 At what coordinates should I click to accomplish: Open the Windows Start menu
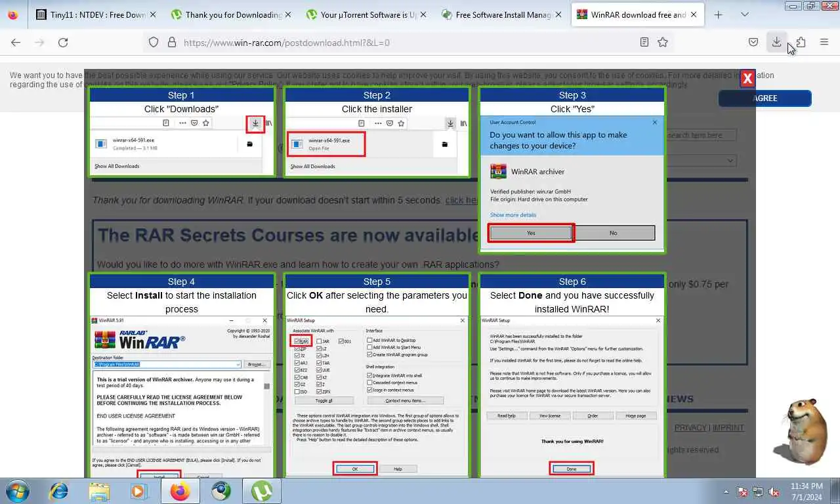click(17, 491)
